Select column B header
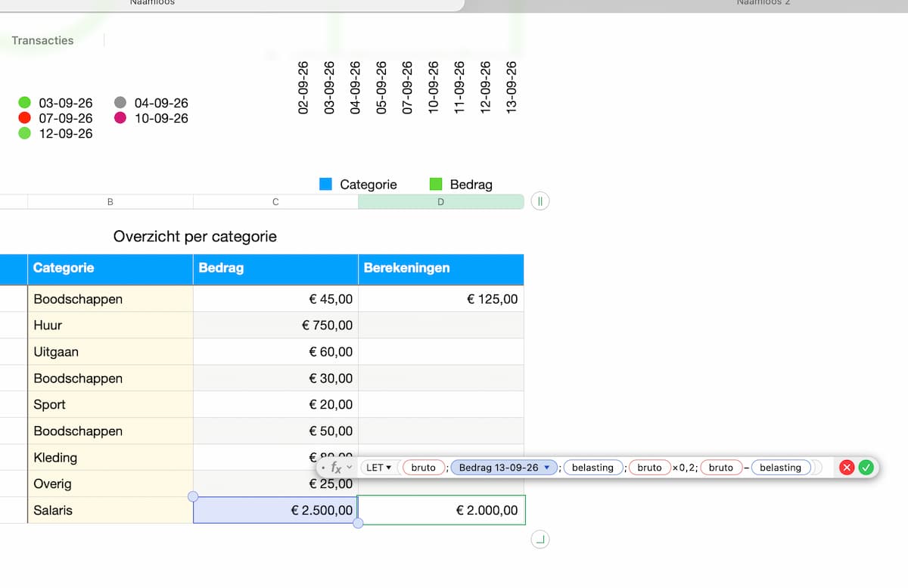This screenshot has height=588, width=908. pyautogui.click(x=110, y=201)
